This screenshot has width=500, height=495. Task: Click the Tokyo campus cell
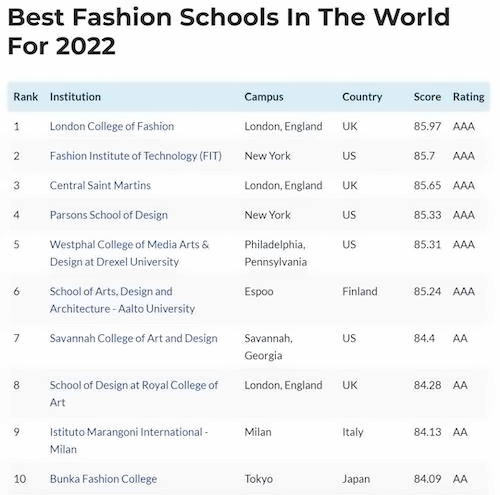point(259,479)
